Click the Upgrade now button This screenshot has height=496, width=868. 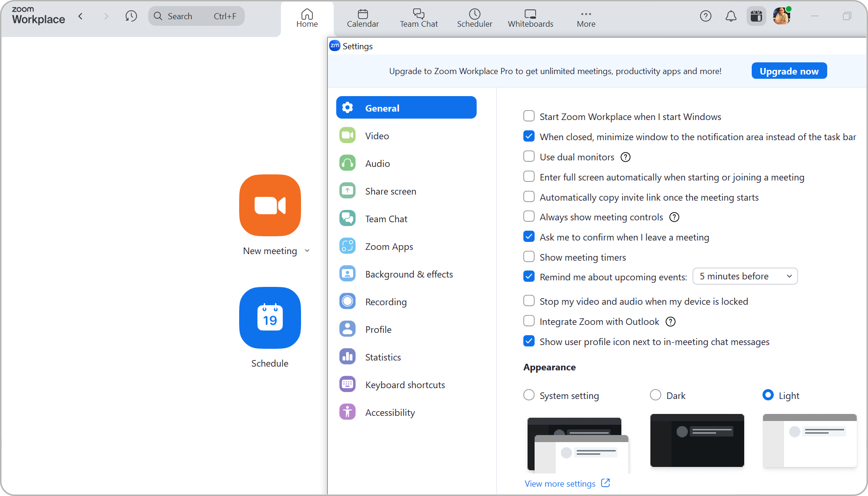click(x=789, y=70)
